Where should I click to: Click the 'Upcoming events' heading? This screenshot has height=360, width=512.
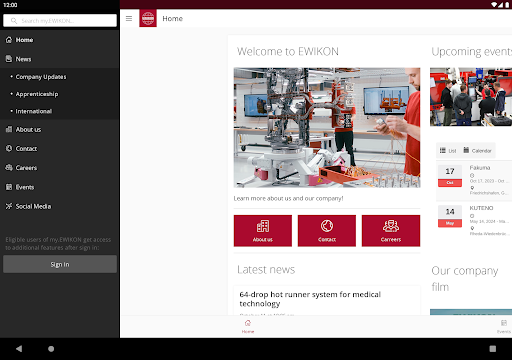pos(472,52)
